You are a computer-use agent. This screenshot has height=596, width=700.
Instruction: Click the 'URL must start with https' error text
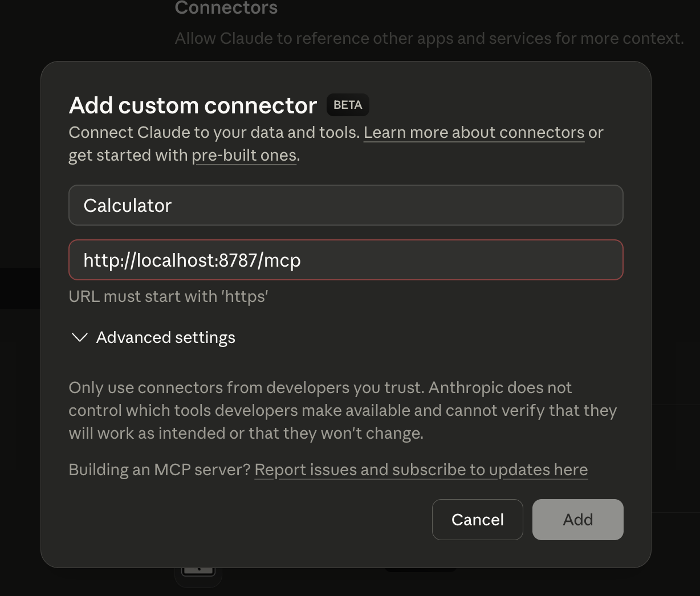point(169,296)
